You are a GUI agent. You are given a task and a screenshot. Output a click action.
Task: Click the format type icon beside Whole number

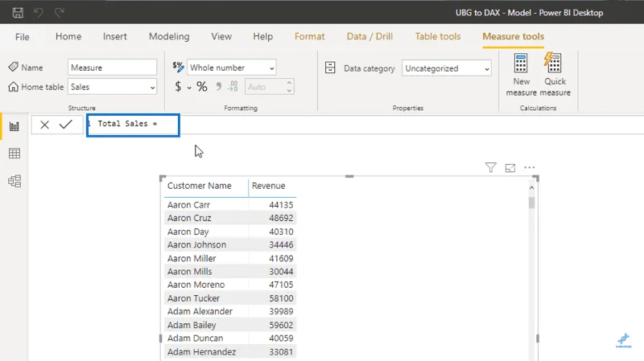(178, 67)
